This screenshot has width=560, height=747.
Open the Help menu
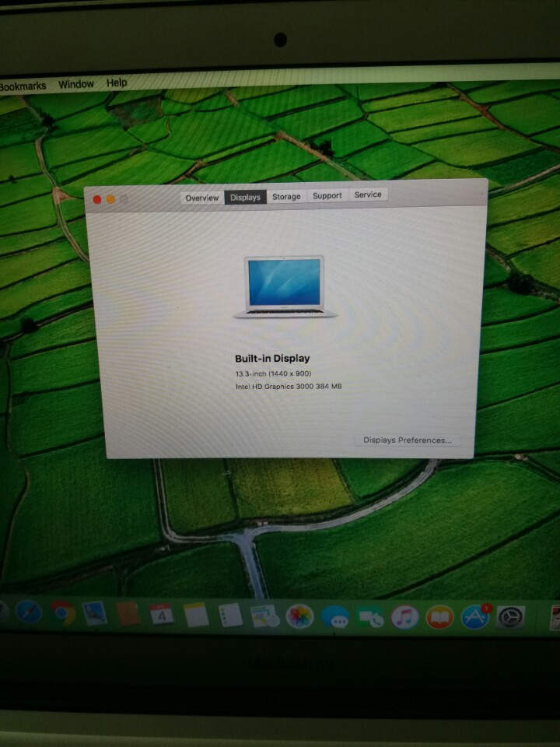pyautogui.click(x=117, y=83)
